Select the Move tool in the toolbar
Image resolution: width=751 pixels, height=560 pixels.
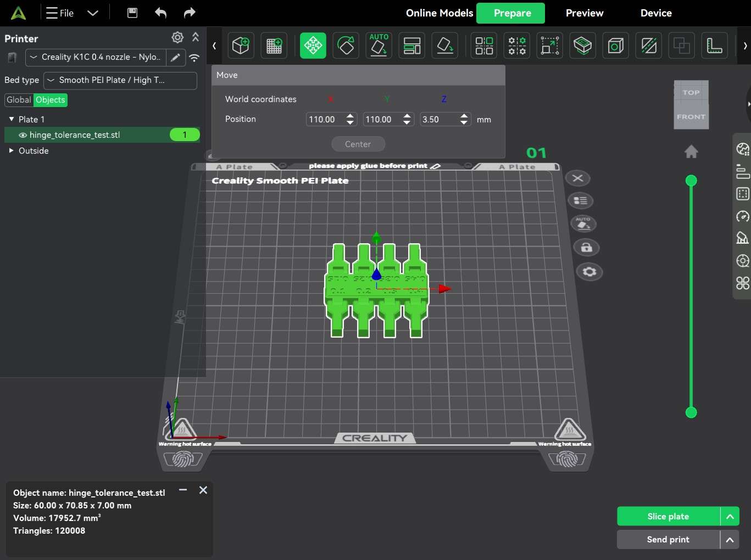(313, 46)
